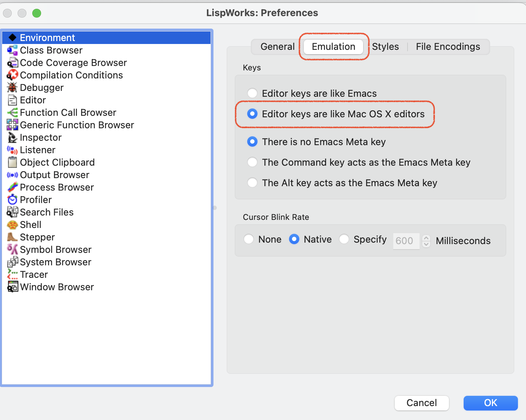Click the Function Call Browser icon
526x420 pixels.
click(x=12, y=112)
